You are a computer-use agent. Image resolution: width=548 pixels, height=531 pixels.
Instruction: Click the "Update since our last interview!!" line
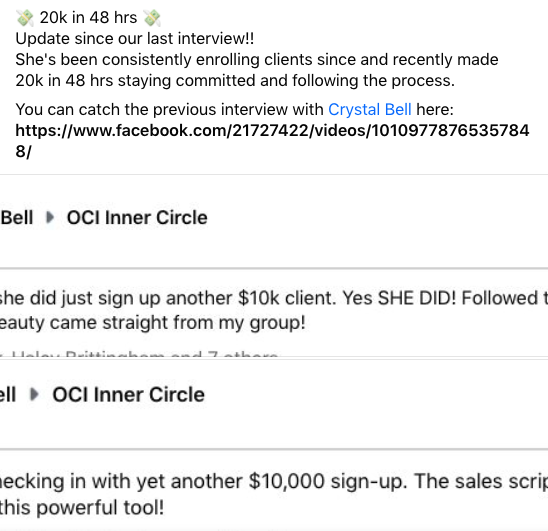[135, 38]
